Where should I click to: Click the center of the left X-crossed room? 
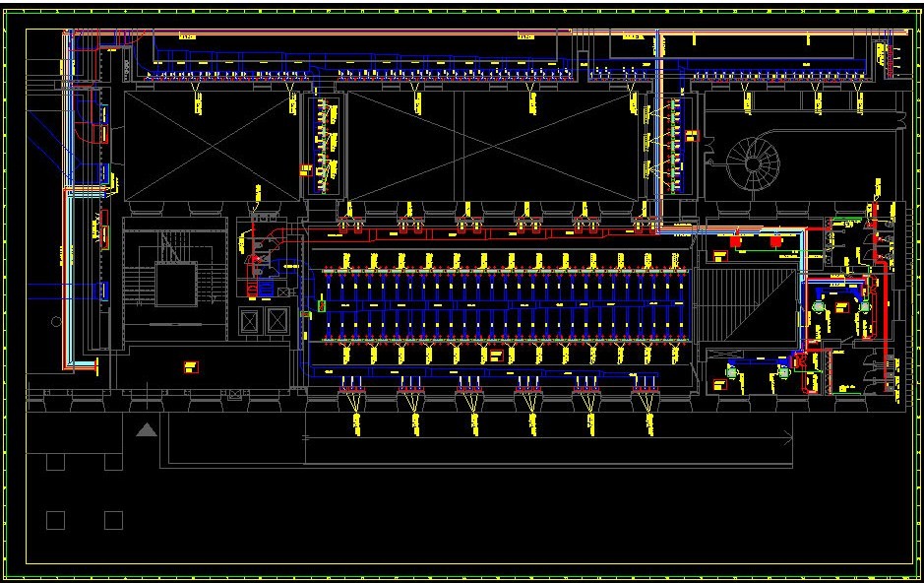pyautogui.click(x=210, y=143)
